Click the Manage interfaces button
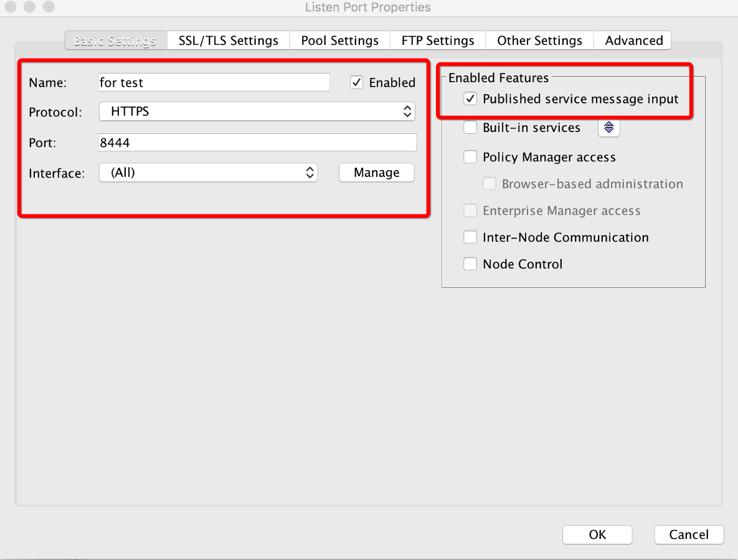Viewport: 738px width, 560px height. pos(376,173)
